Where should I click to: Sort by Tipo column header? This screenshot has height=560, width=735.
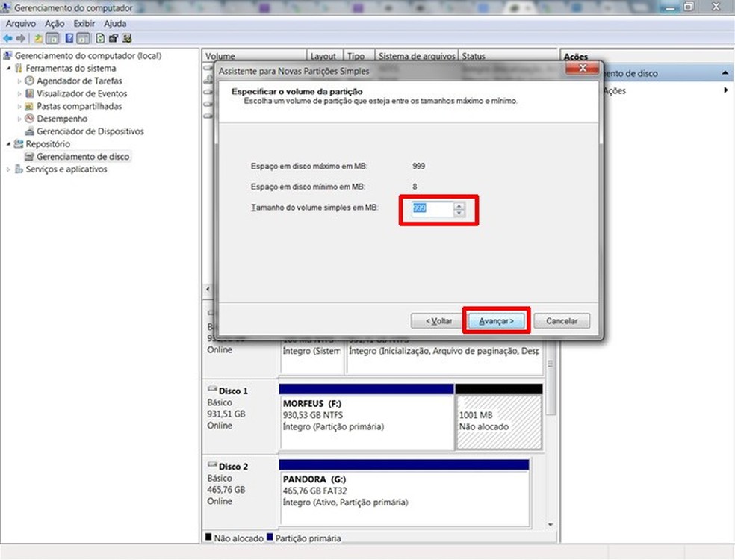click(359, 56)
